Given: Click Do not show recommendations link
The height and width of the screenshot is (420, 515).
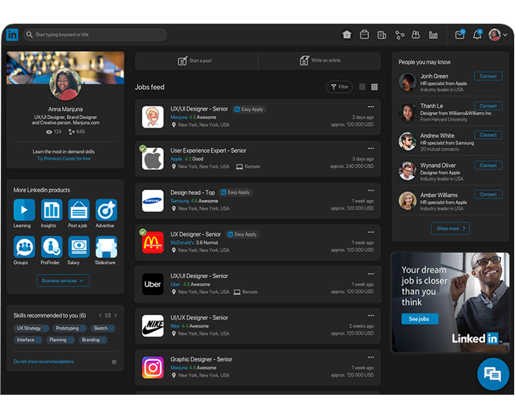Looking at the screenshot, I should [x=43, y=362].
